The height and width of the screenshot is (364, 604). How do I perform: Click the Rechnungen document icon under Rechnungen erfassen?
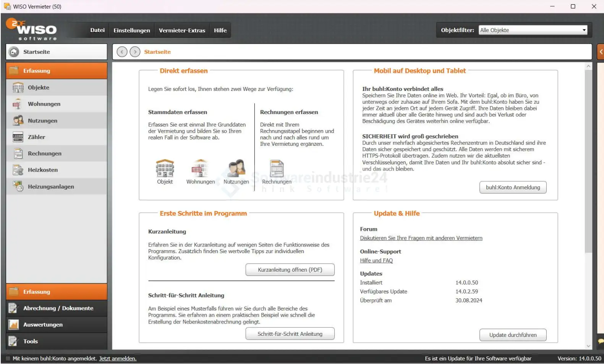(x=277, y=169)
